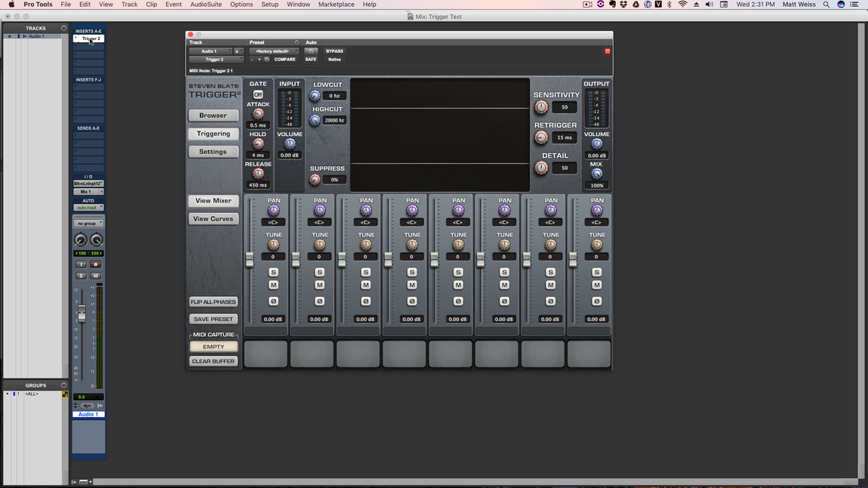Click the Trigger 2 insert slot
Viewport: 868px width, 488px height.
[88, 39]
